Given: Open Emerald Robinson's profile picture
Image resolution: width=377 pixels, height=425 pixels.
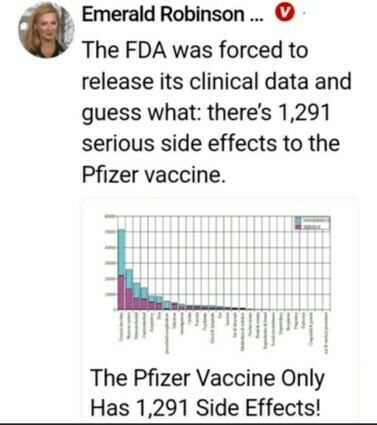Looking at the screenshot, I should click(x=46, y=31).
